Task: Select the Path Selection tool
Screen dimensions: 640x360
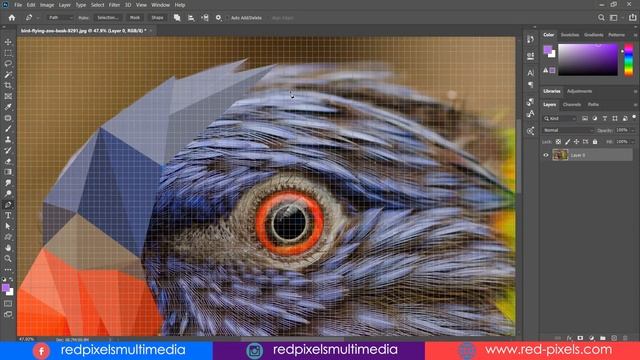Action: tap(8, 226)
